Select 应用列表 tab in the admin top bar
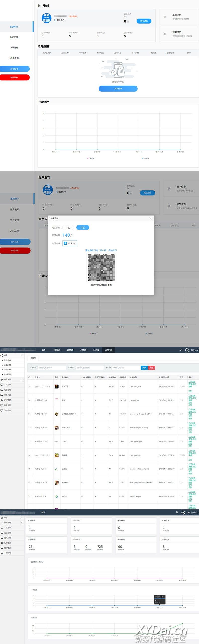The width and height of the screenshot is (199, 644). (109, 350)
